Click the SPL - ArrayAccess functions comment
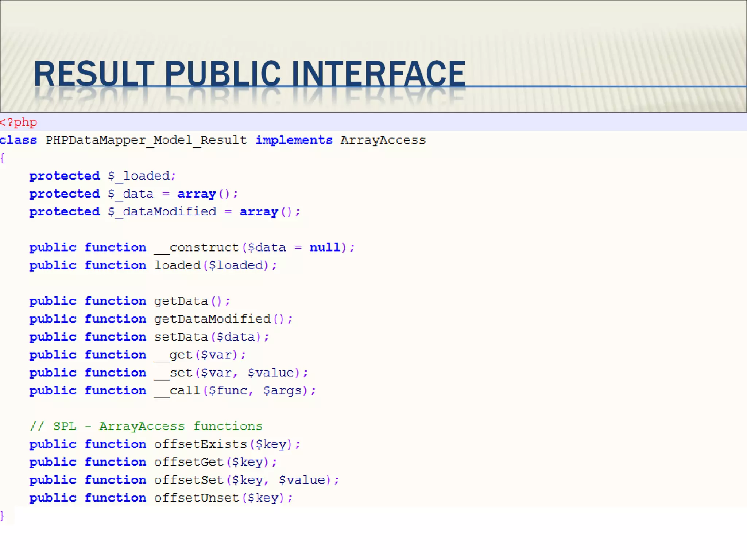 click(146, 426)
